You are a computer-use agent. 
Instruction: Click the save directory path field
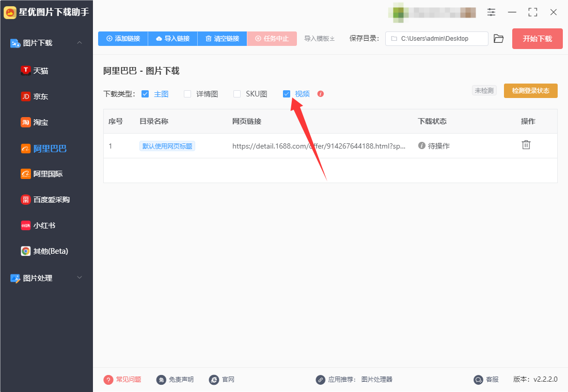point(436,39)
